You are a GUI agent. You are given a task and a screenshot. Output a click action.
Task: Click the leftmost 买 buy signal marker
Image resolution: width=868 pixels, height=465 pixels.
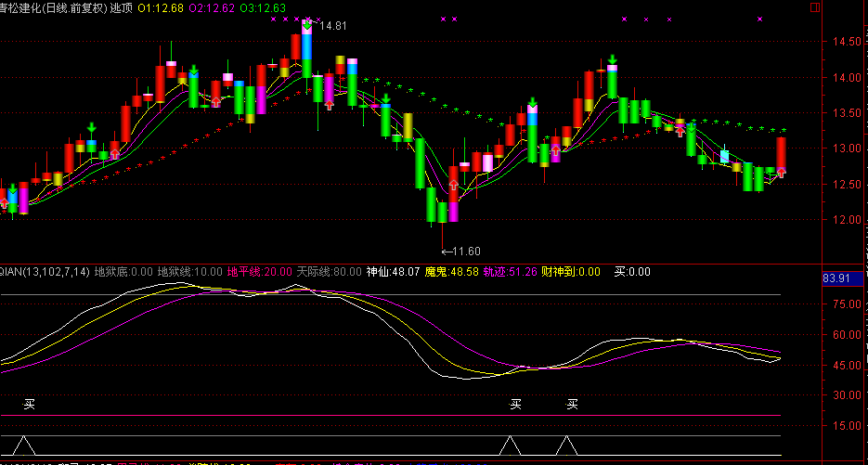pyautogui.click(x=29, y=404)
